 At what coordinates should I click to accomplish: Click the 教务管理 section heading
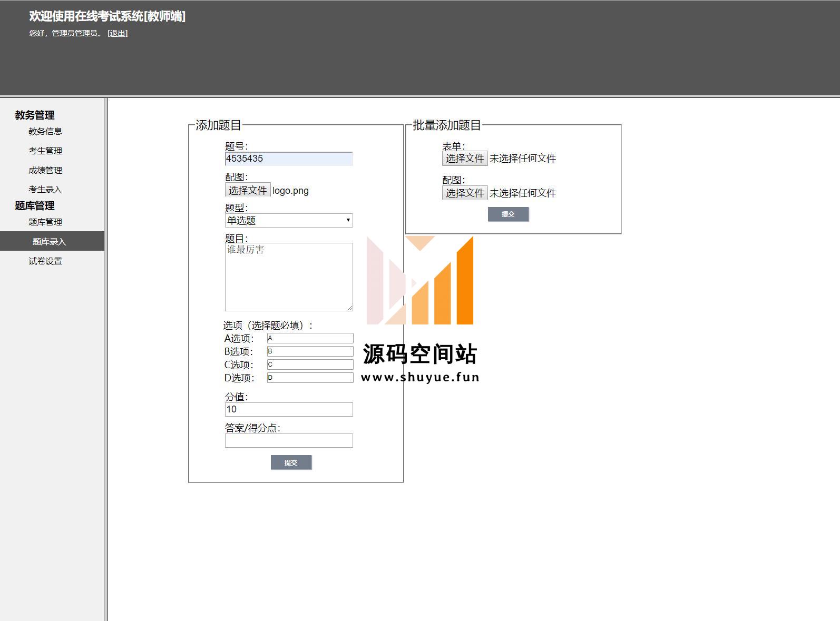(x=35, y=115)
